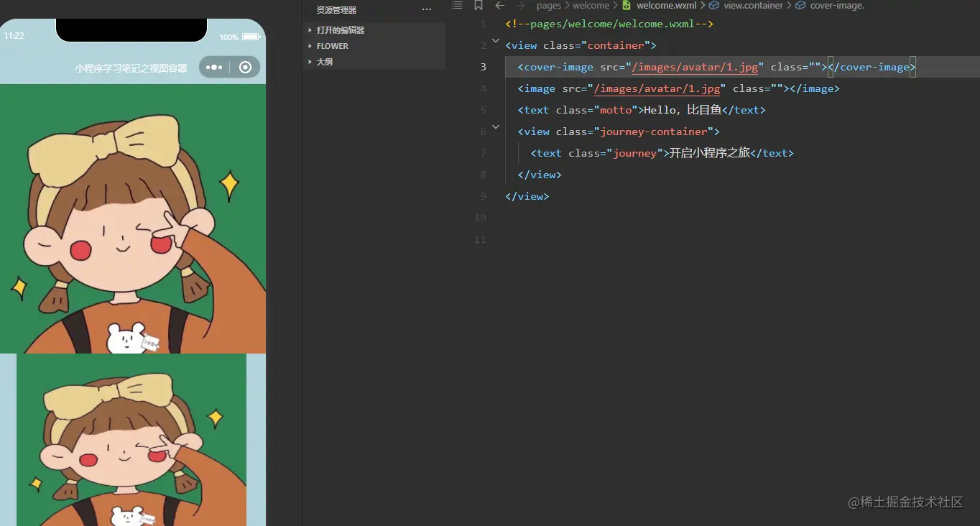Image resolution: width=980 pixels, height=526 pixels.
Task: Click the text Hello, 比目鱼 in code
Action: coord(683,110)
